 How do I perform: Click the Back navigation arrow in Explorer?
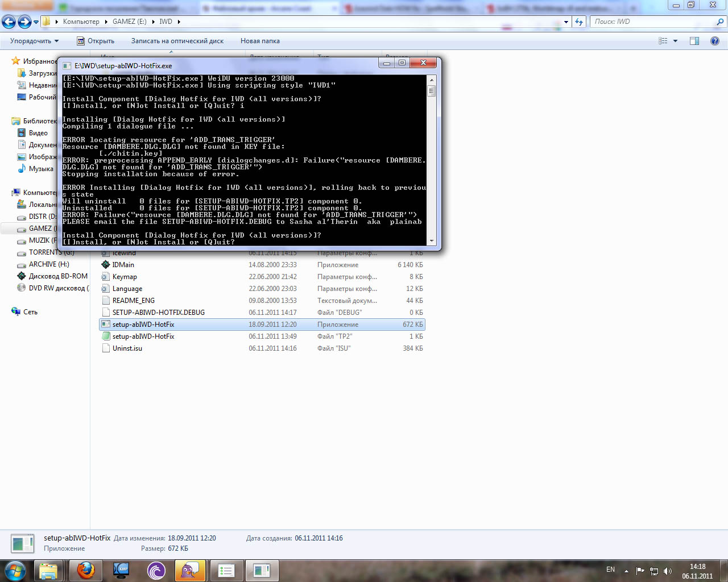coord(9,22)
